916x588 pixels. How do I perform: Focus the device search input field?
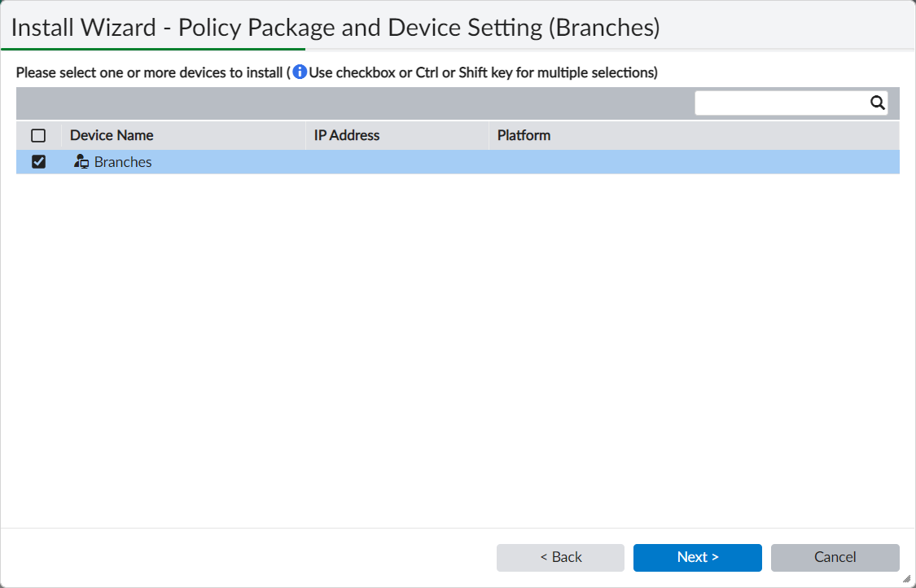tap(780, 103)
